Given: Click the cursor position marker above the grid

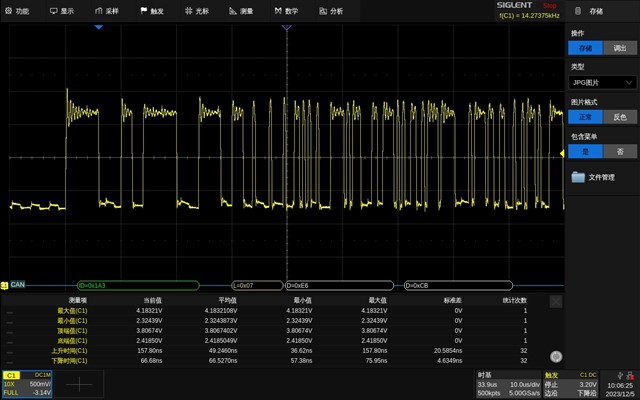Looking at the screenshot, I should (287, 28).
